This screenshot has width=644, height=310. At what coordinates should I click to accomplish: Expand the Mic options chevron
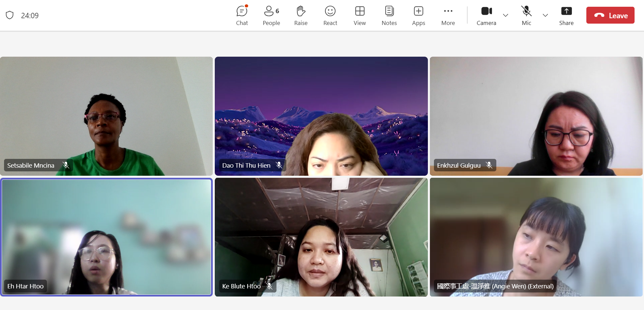(x=545, y=15)
